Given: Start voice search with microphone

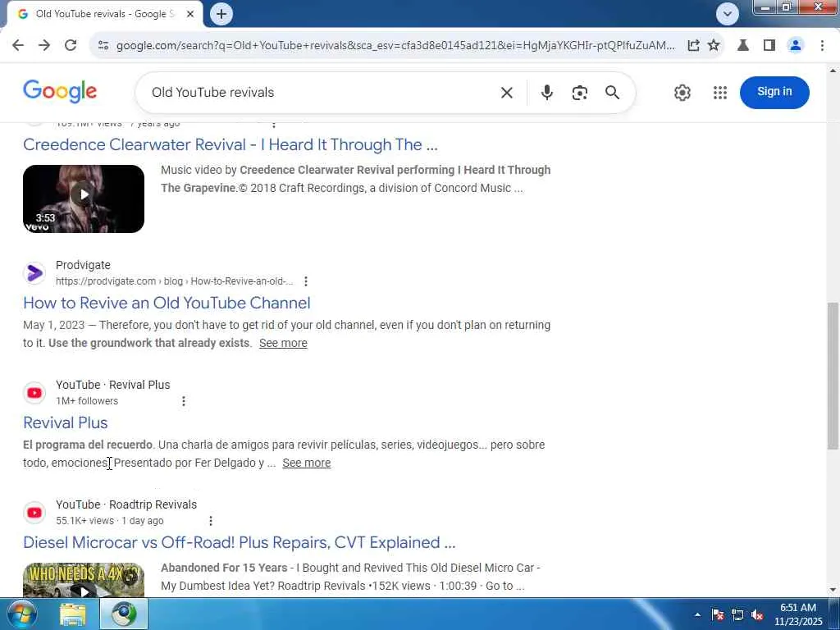Looking at the screenshot, I should coord(546,93).
